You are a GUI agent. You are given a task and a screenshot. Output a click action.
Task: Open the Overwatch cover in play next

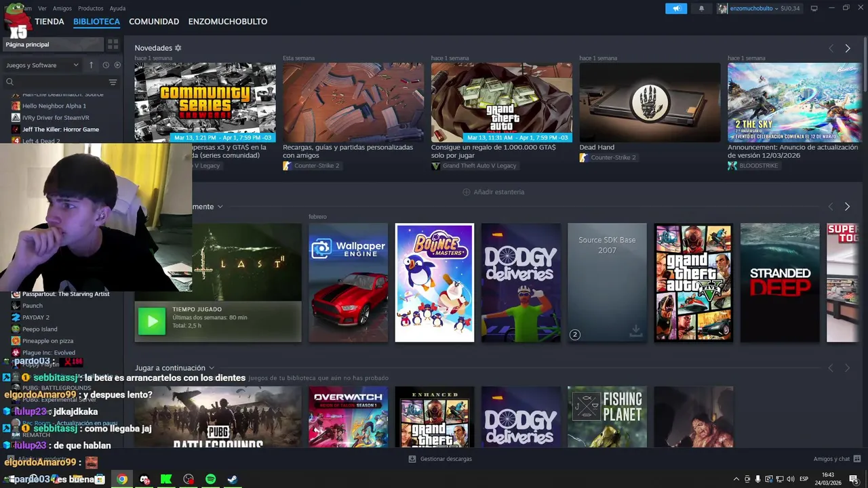tap(348, 417)
